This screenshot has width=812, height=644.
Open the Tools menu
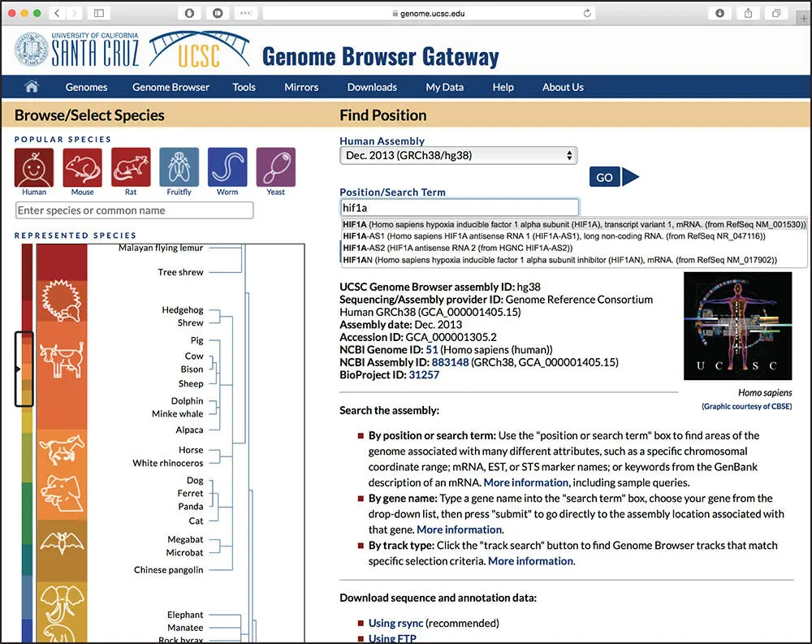244,87
